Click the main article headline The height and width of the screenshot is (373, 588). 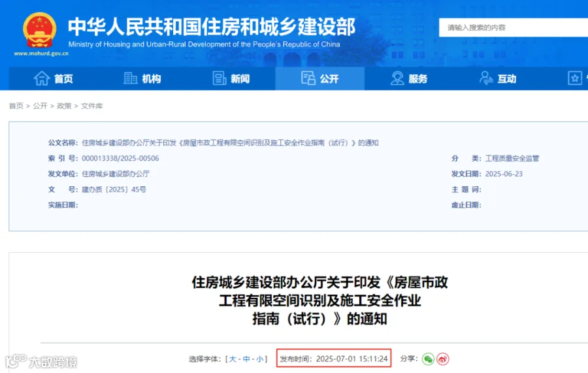click(320, 300)
